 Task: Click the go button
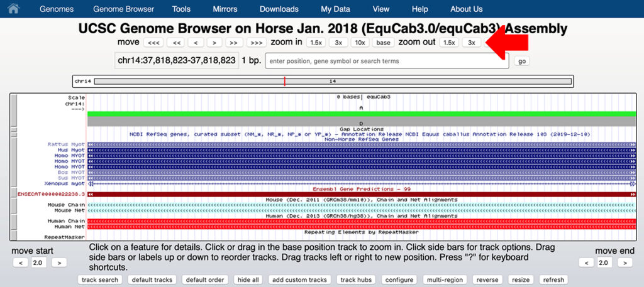(x=522, y=61)
